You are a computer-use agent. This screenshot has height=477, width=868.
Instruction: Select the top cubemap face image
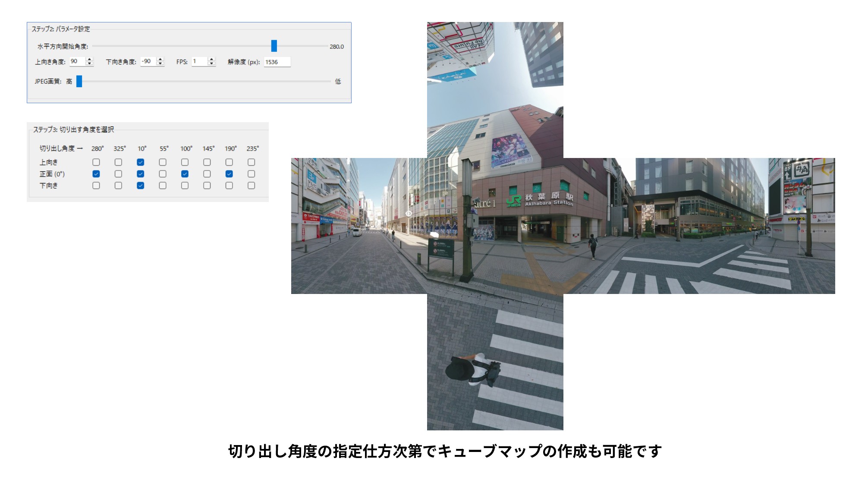point(495,90)
